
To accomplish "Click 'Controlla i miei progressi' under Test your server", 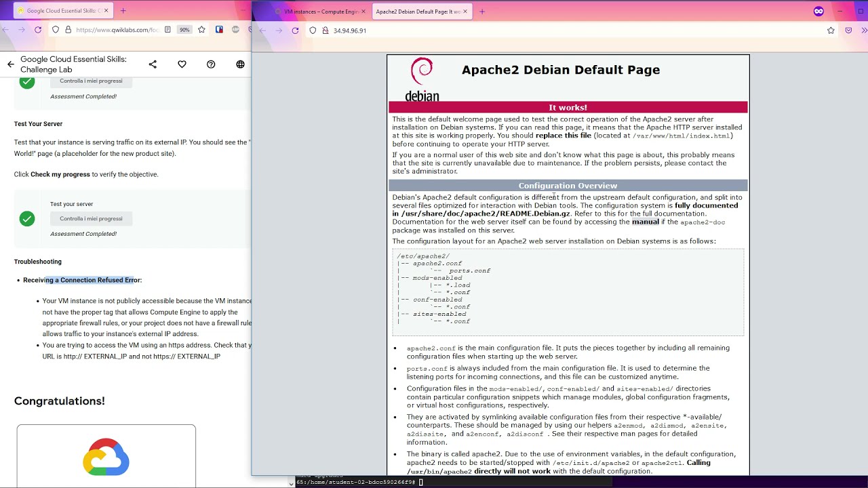I will (91, 218).
